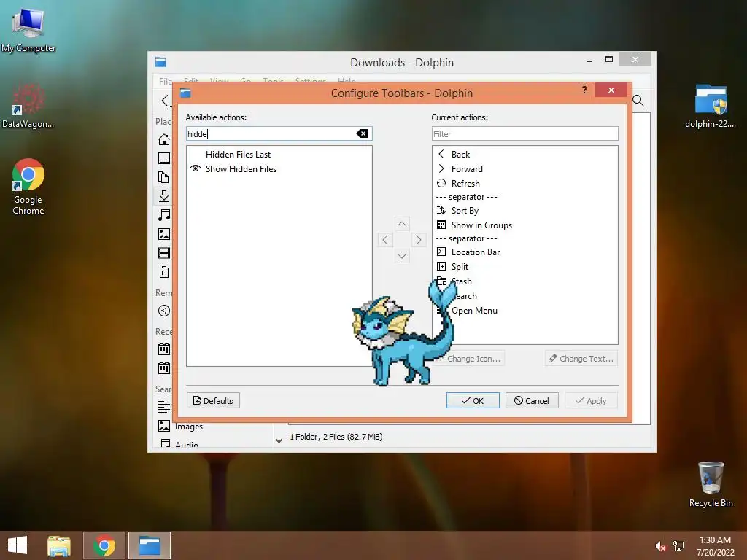This screenshot has height=560, width=747.
Task: Open File Explorer from taskbar
Action: (59, 545)
